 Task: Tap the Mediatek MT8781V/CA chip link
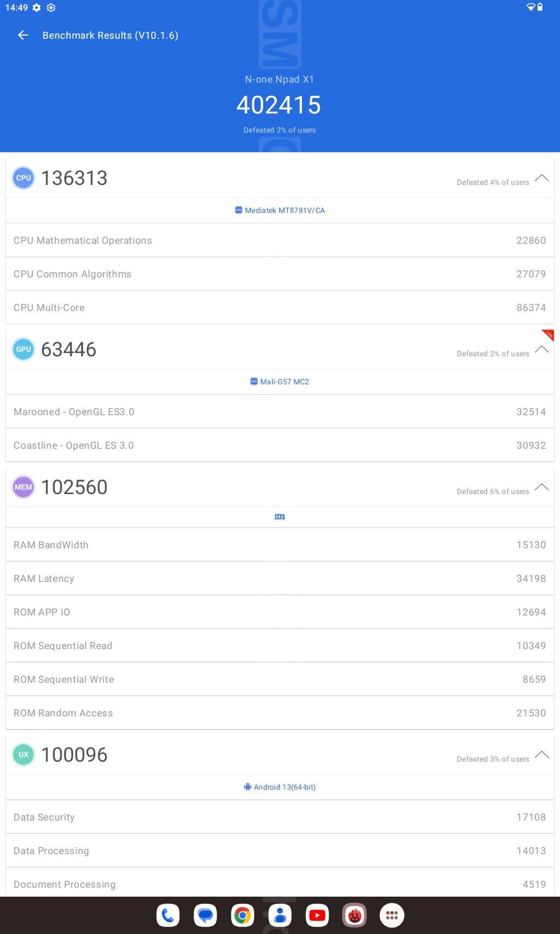280,211
